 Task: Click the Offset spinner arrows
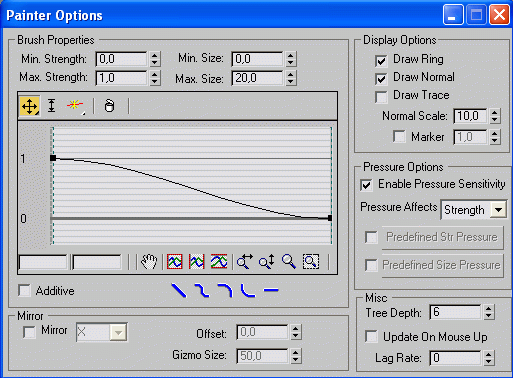296,332
